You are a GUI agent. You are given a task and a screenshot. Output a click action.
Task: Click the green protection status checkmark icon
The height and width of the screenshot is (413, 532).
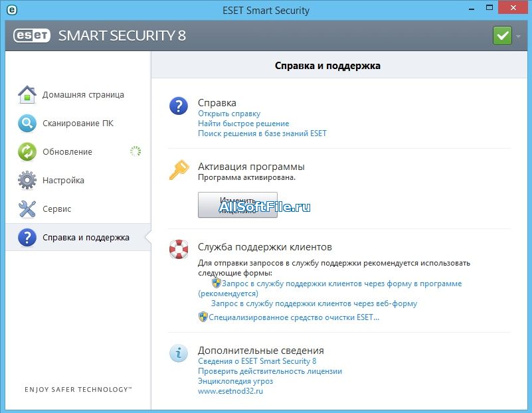tap(502, 36)
